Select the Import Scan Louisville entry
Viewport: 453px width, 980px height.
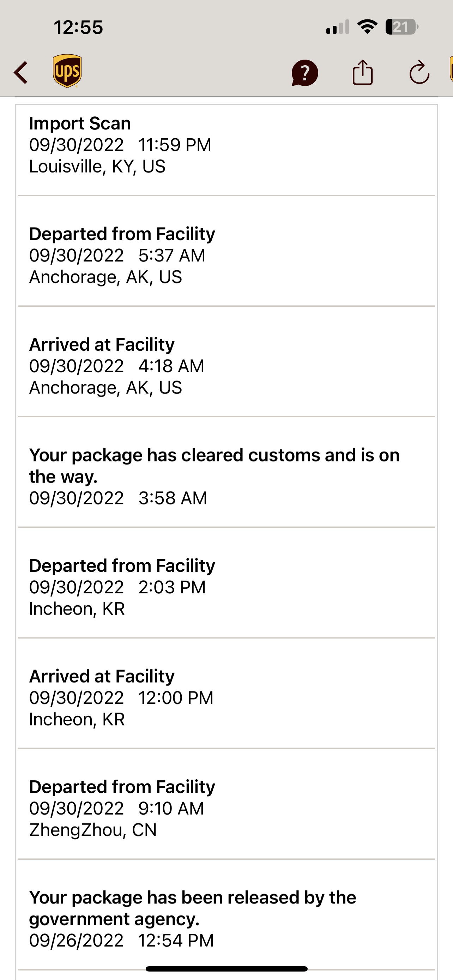tap(226, 145)
